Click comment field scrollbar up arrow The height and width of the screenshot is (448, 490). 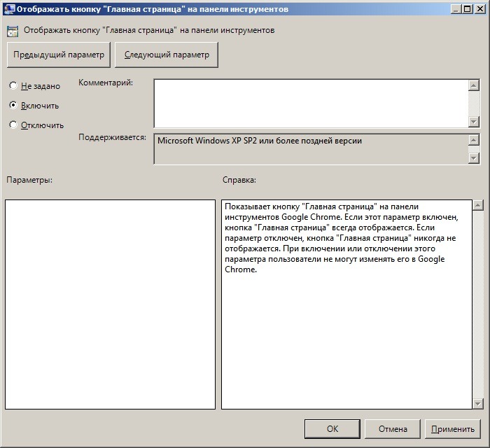pos(474,85)
